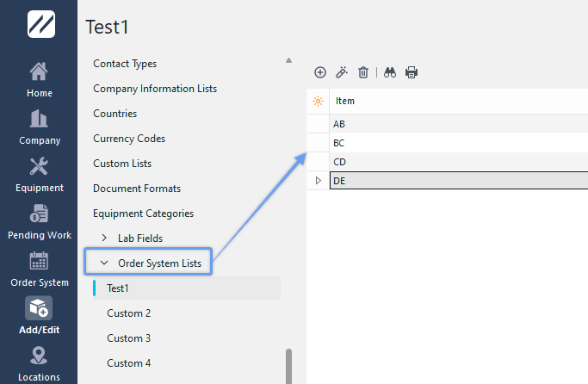Select the AB row
The width and height of the screenshot is (588, 384).
(x=459, y=124)
